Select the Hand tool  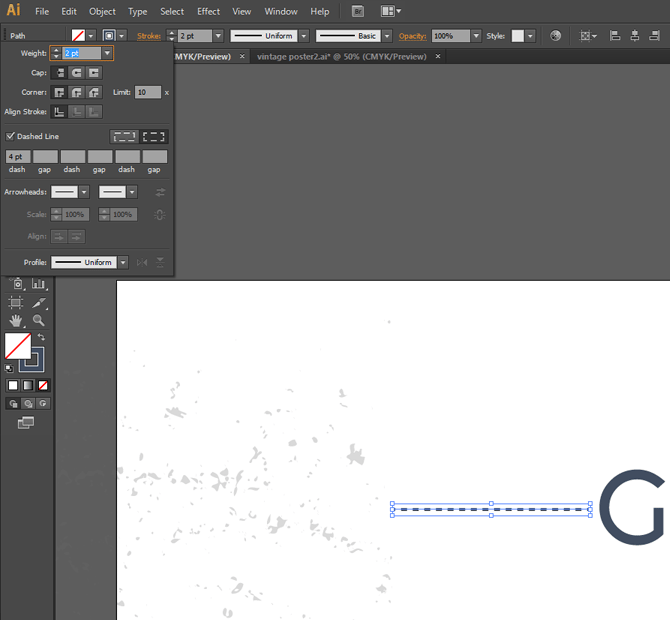16,321
